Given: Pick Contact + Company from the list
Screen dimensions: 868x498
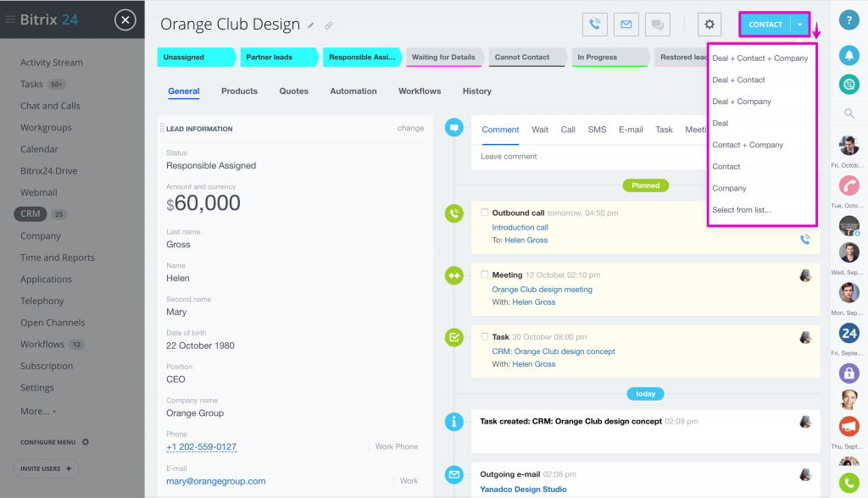Looking at the screenshot, I should pos(748,145).
